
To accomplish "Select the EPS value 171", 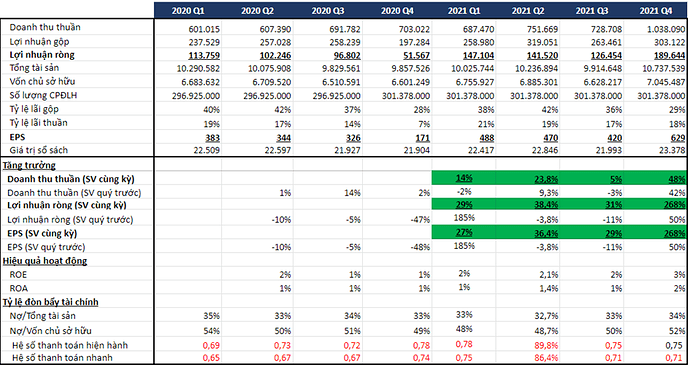I will tap(422, 138).
